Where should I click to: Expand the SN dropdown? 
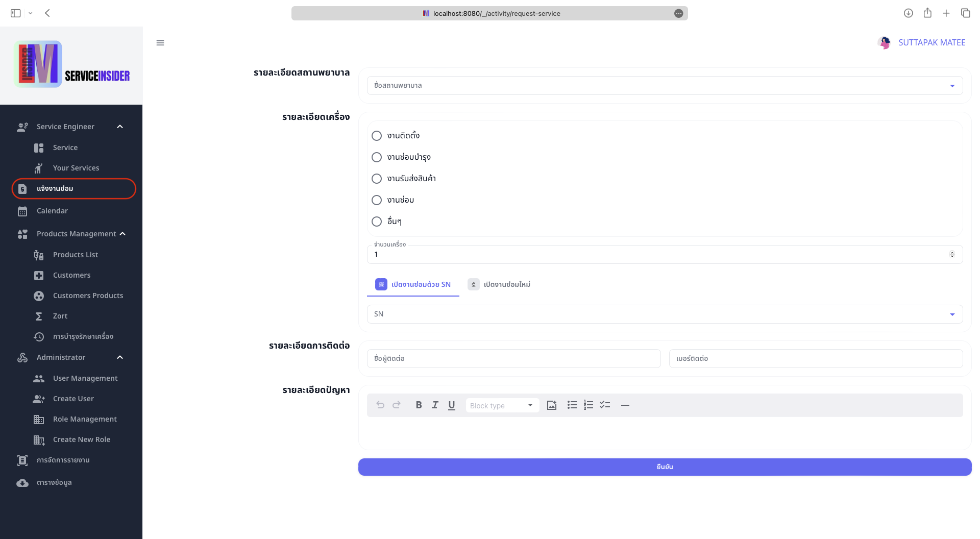(x=952, y=314)
